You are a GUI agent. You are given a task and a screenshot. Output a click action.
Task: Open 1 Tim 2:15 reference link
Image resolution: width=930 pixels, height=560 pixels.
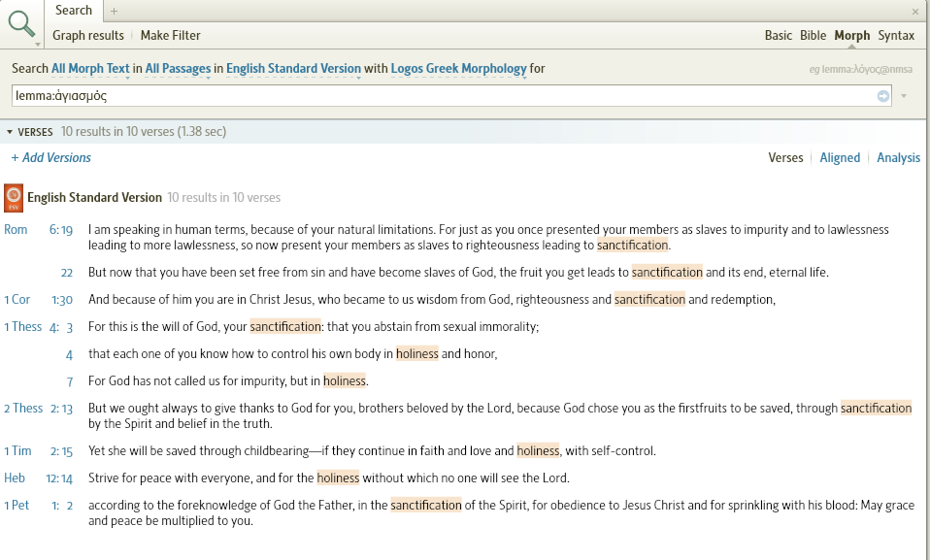point(39,451)
